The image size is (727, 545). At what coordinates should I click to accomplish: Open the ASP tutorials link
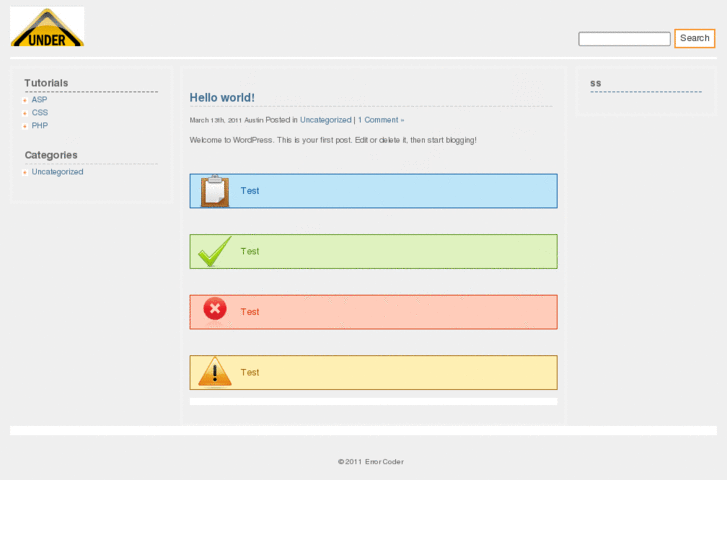point(39,100)
